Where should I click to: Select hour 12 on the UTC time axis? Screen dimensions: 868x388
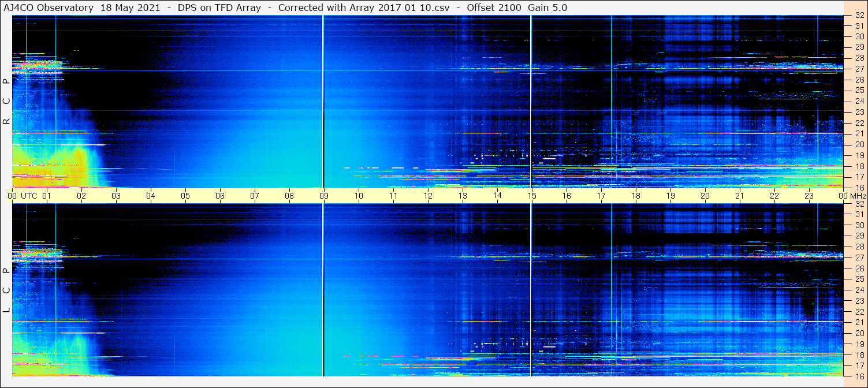click(428, 196)
